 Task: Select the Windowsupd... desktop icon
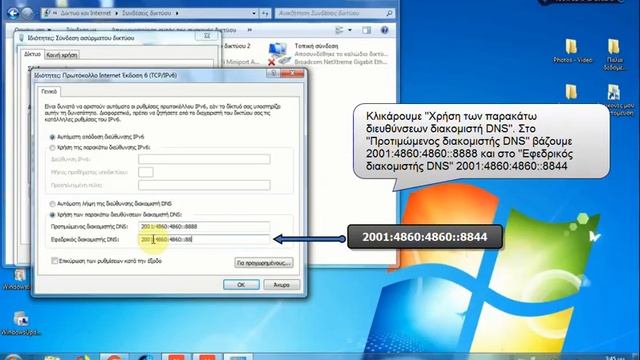[20, 323]
